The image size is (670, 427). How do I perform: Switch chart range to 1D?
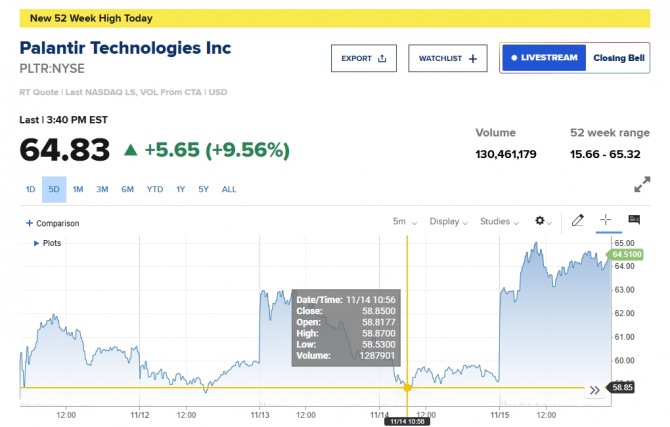30,189
